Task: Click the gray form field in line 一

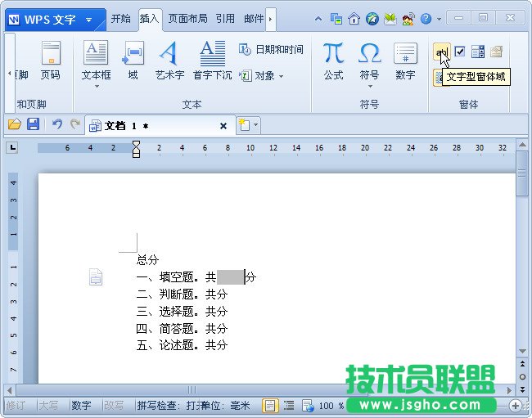Action: tap(230, 277)
